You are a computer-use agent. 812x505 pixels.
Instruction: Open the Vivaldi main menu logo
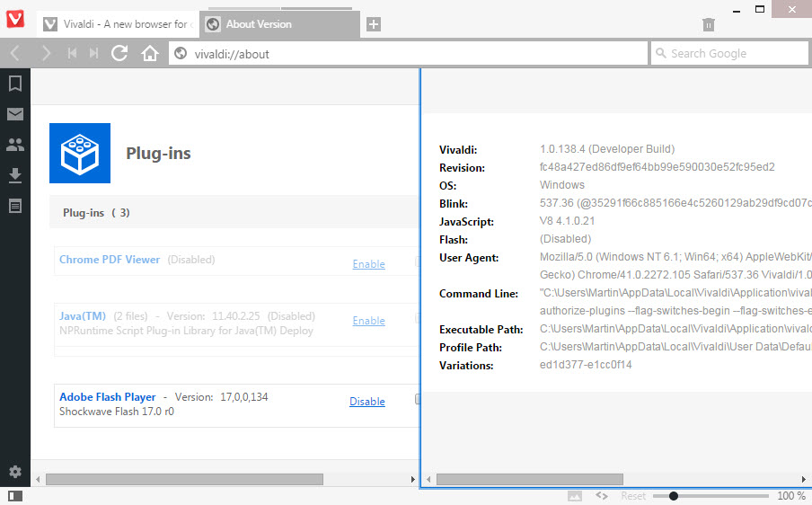click(x=15, y=18)
